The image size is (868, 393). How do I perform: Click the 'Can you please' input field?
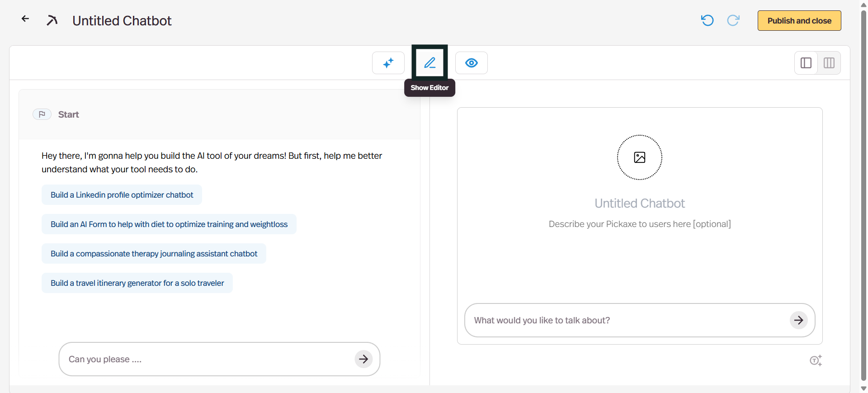[x=208, y=359]
